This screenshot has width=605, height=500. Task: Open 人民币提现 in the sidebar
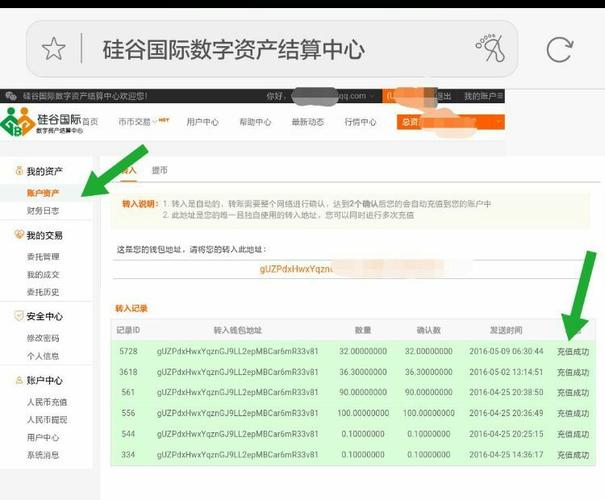click(47, 420)
